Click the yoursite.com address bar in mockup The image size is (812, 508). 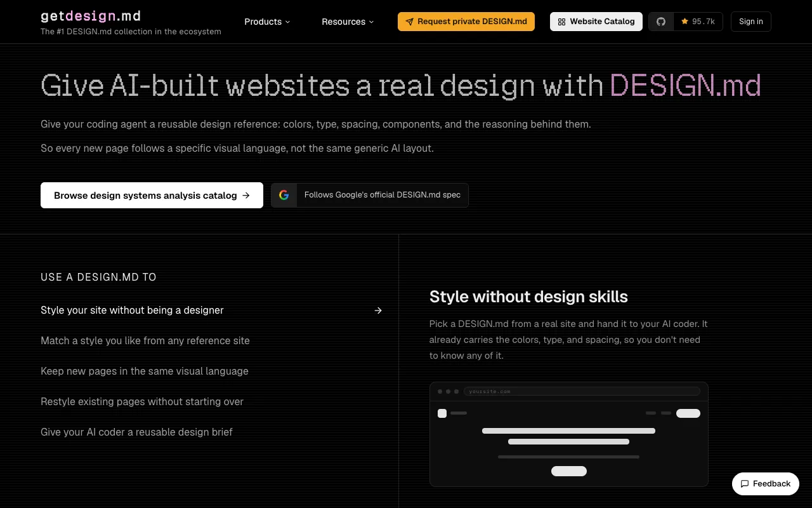[582, 391]
